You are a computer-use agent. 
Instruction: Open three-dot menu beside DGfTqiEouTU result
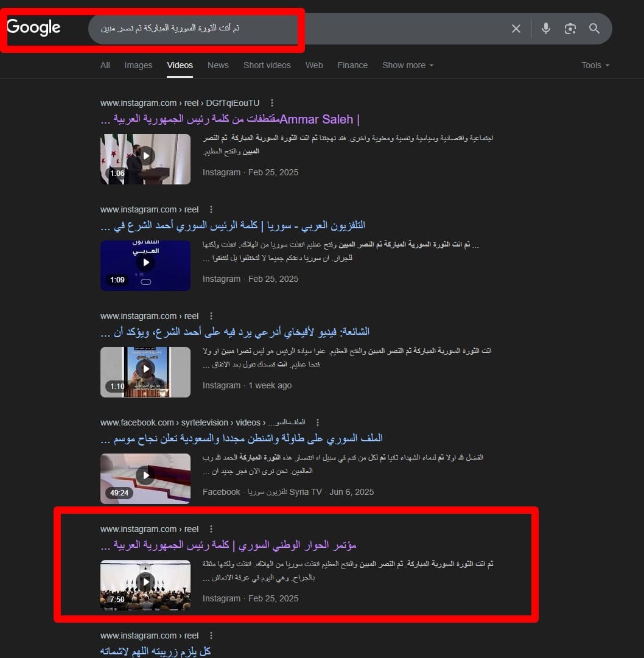tap(272, 103)
